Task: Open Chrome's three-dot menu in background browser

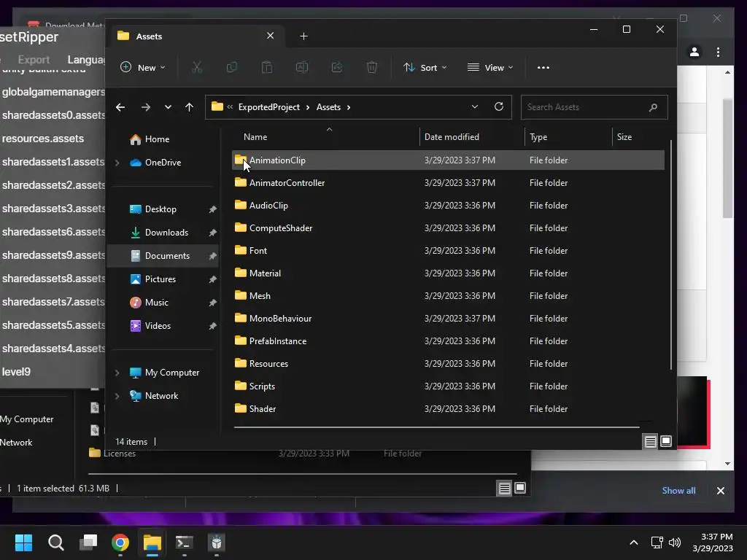Action: [x=719, y=52]
